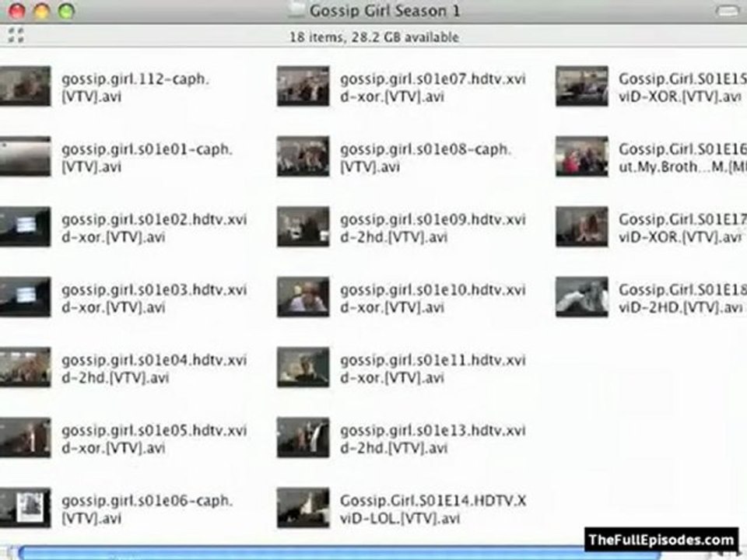Click the four-dot icon in status bar
This screenshot has width=747, height=560.
click(x=16, y=35)
